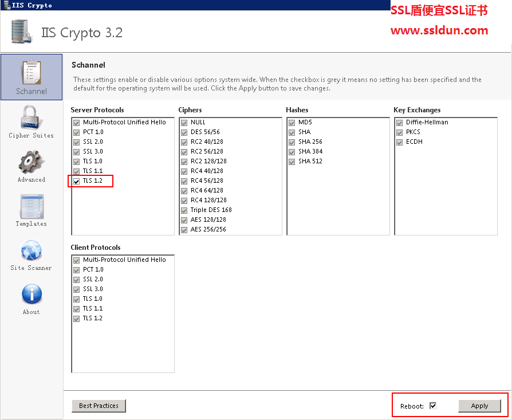Click the IIS Crypto server logo

pyautogui.click(x=22, y=32)
